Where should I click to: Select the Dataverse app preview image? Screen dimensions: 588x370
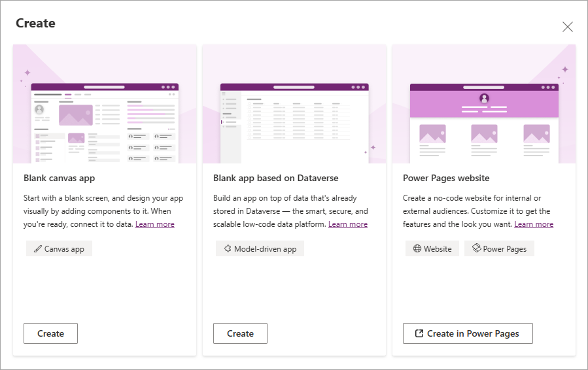[x=294, y=104]
